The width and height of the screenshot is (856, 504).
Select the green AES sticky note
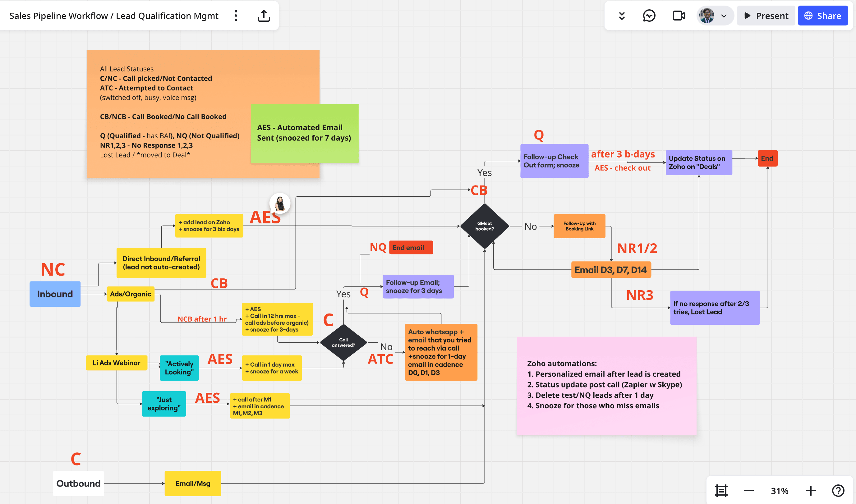pos(304,133)
